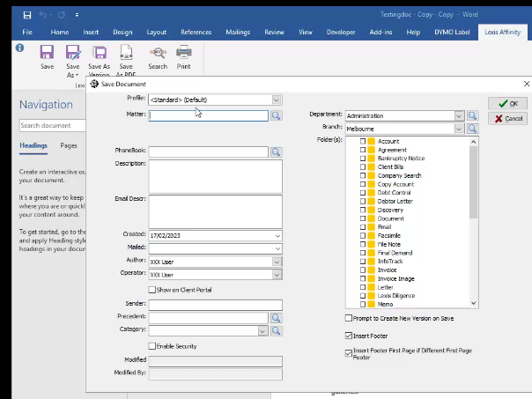Click into the Description text field
532x399 pixels.
215,175
